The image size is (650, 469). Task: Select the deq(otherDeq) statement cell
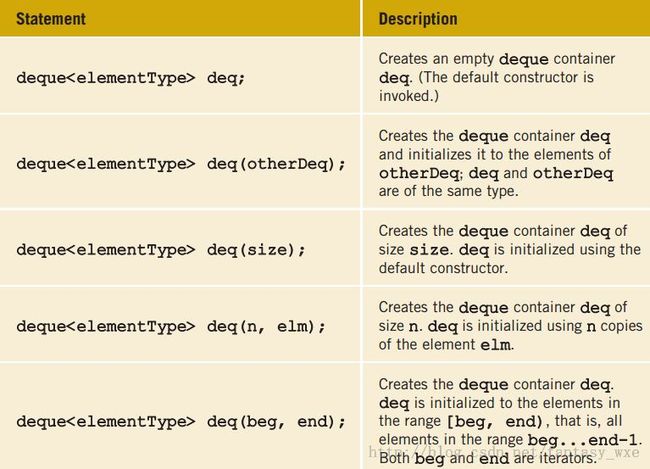(181, 164)
